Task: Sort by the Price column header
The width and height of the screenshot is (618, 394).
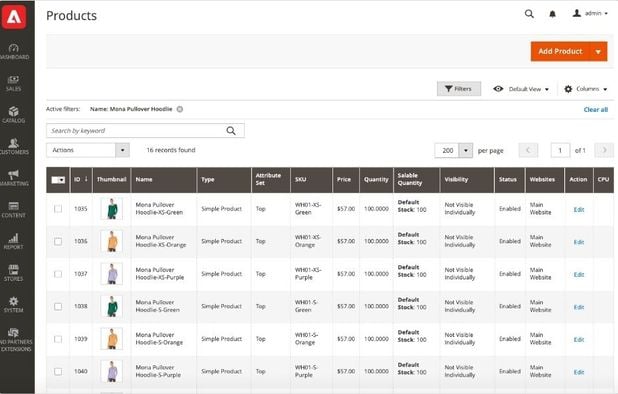Action: point(346,179)
